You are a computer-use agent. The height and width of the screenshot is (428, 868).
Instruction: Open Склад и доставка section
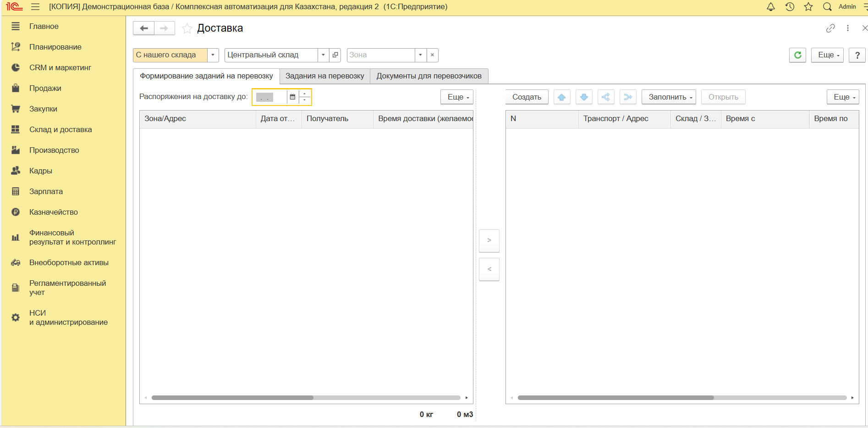click(60, 130)
